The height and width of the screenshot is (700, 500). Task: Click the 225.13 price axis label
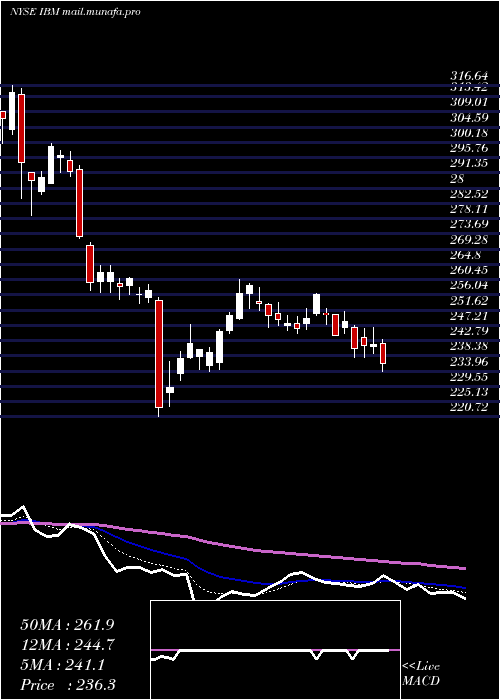click(x=469, y=392)
